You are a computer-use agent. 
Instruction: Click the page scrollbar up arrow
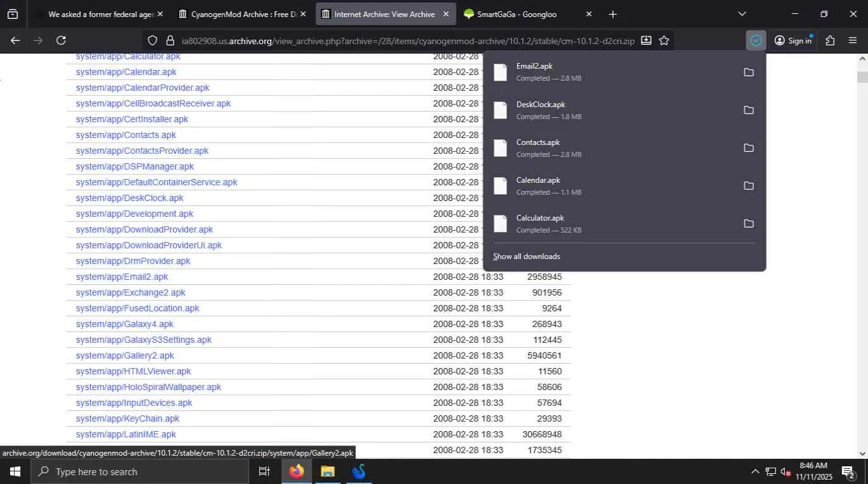pyautogui.click(x=862, y=59)
